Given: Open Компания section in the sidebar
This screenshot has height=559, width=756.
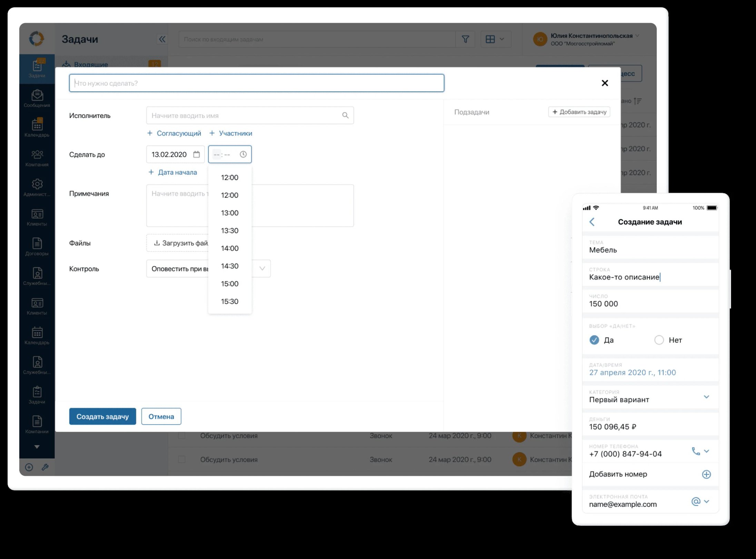Looking at the screenshot, I should pyautogui.click(x=37, y=158).
